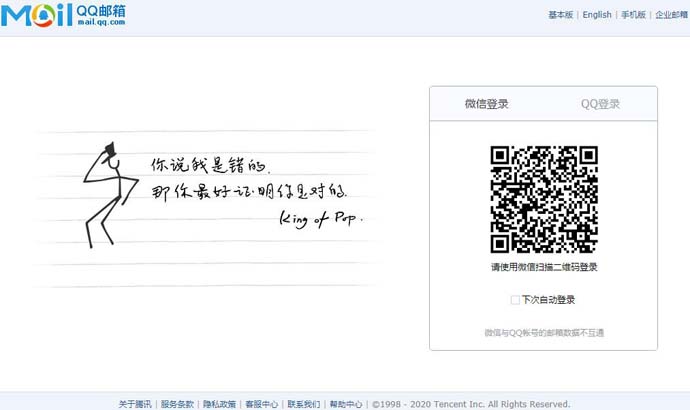690x410 pixels.
Task: Open the 基本版 basic version link
Action: pos(561,15)
